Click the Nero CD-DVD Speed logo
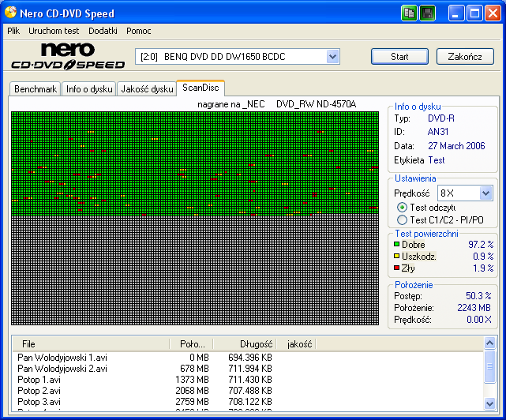The height and width of the screenshot is (420, 506). point(68,56)
